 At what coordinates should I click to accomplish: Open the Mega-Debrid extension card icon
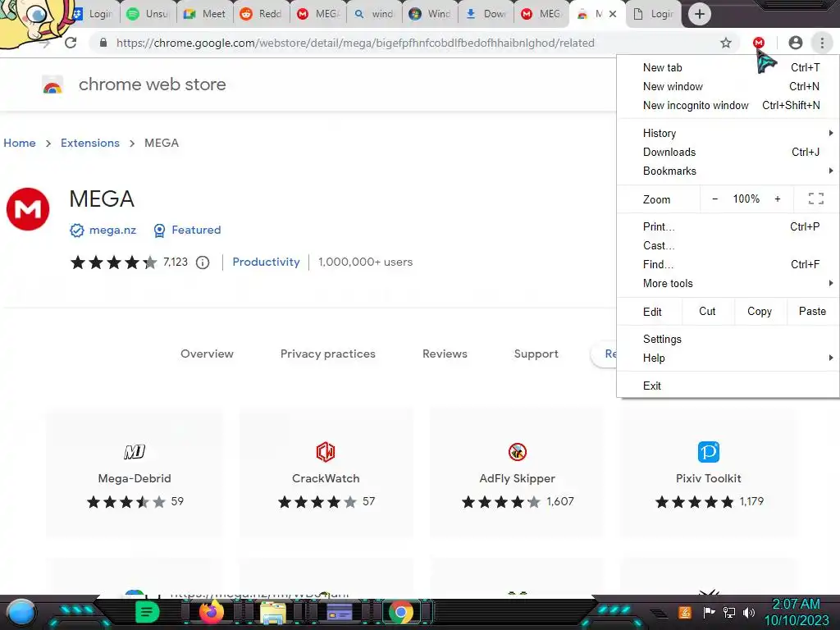[x=135, y=452]
